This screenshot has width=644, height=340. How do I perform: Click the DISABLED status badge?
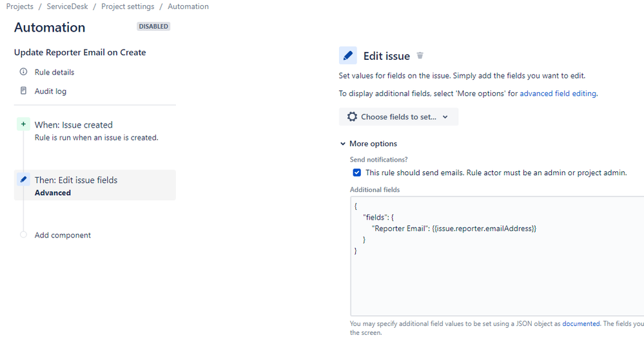pyautogui.click(x=153, y=26)
